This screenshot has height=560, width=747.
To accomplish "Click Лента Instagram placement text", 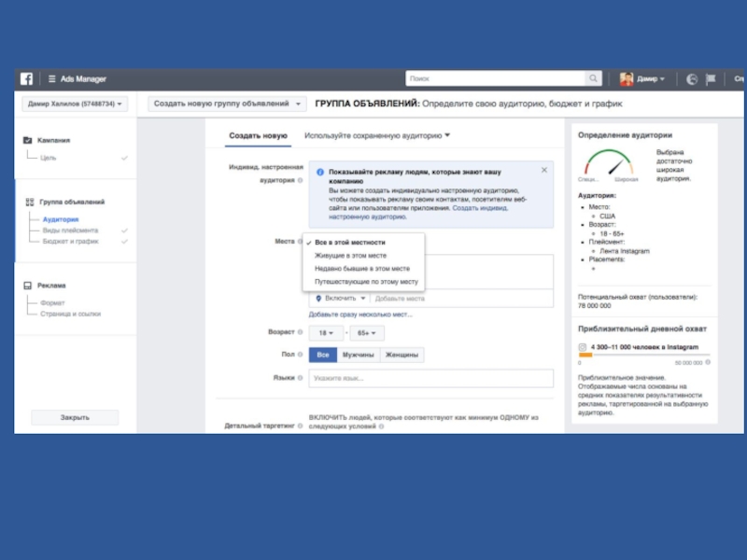I will (x=625, y=251).
